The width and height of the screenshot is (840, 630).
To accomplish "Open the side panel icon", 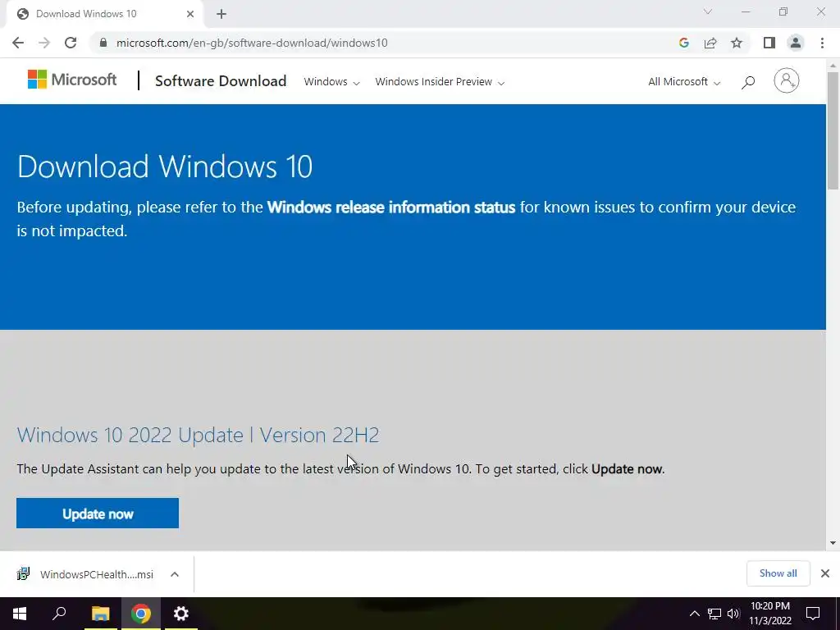I will pos(769,43).
